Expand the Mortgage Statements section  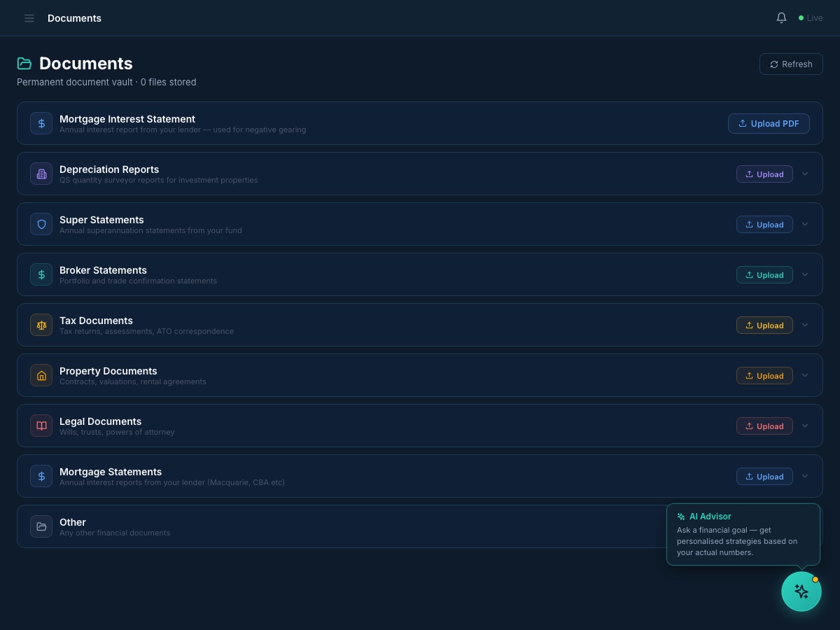pyautogui.click(x=805, y=476)
